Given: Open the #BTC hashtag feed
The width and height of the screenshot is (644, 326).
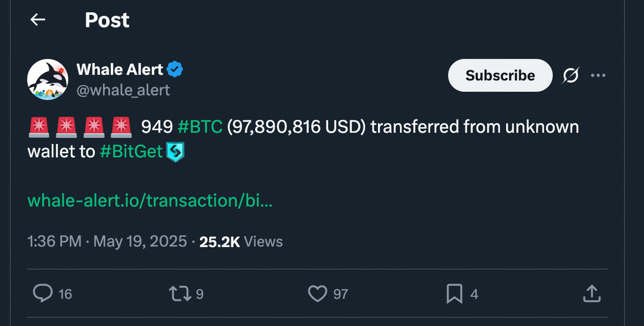Looking at the screenshot, I should pos(199,127).
